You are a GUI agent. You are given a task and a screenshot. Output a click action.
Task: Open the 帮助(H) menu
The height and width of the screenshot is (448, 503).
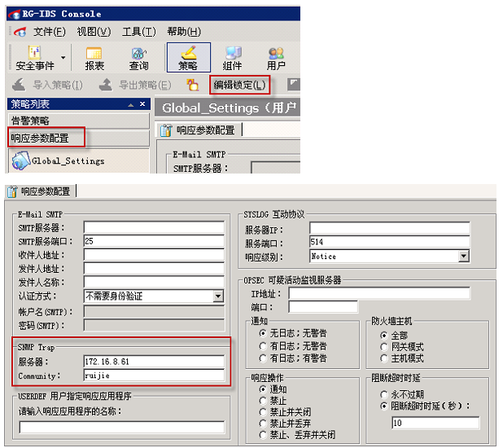[x=184, y=32]
